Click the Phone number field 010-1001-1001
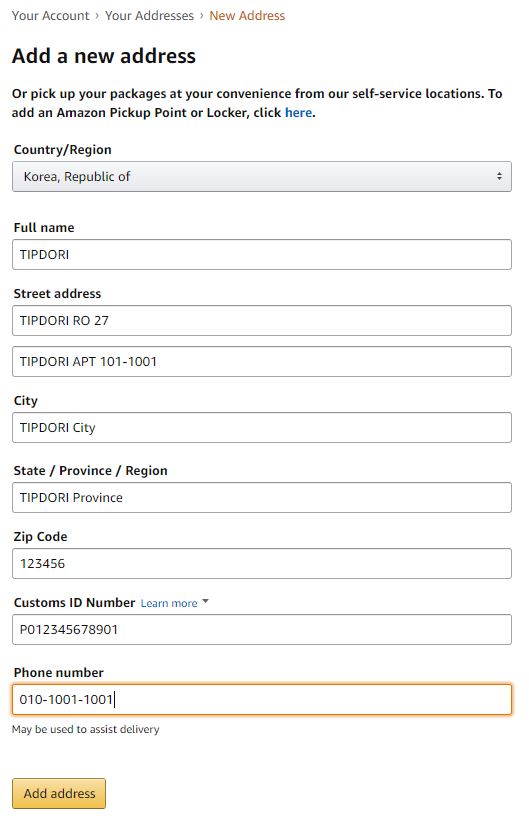The height and width of the screenshot is (831, 529). (262, 700)
